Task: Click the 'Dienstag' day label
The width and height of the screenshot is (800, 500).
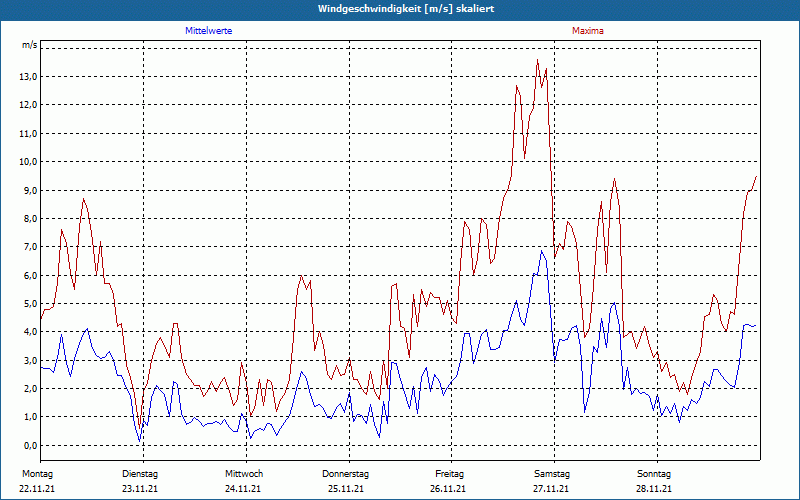Action: point(140,474)
